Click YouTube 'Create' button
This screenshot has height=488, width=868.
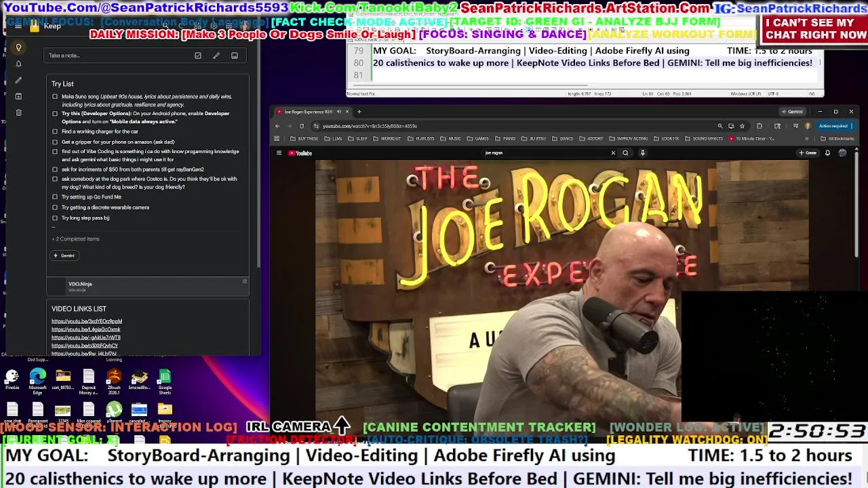[x=808, y=153]
